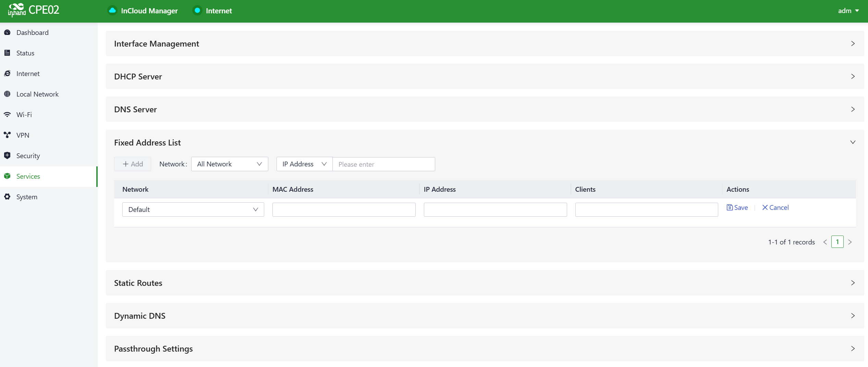Click the InHand CPE02 logo
Viewport: 868px width, 367px height.
34,10
